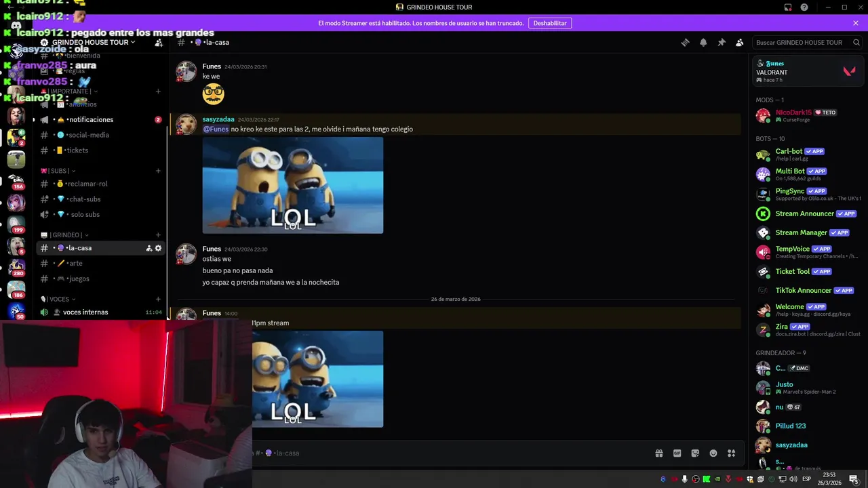Viewport: 868px width, 488px height.
Task: Open Stream Manager in the member list
Action: (807, 232)
